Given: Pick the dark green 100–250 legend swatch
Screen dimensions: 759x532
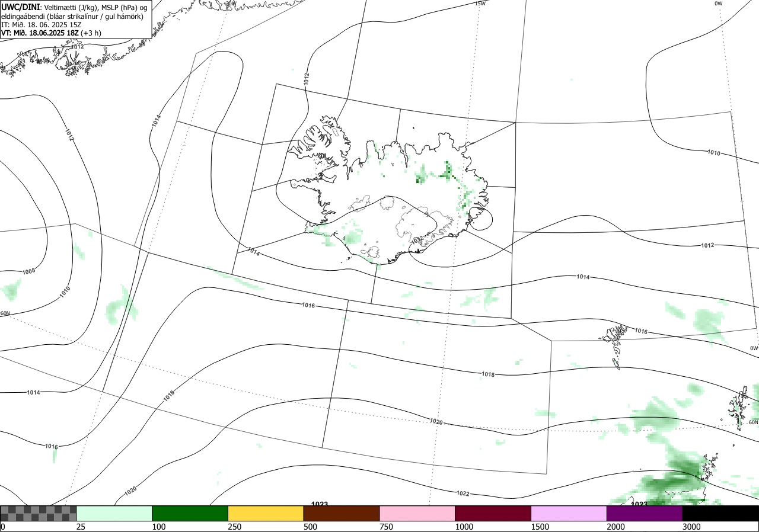Looking at the screenshot, I should coord(190,513).
